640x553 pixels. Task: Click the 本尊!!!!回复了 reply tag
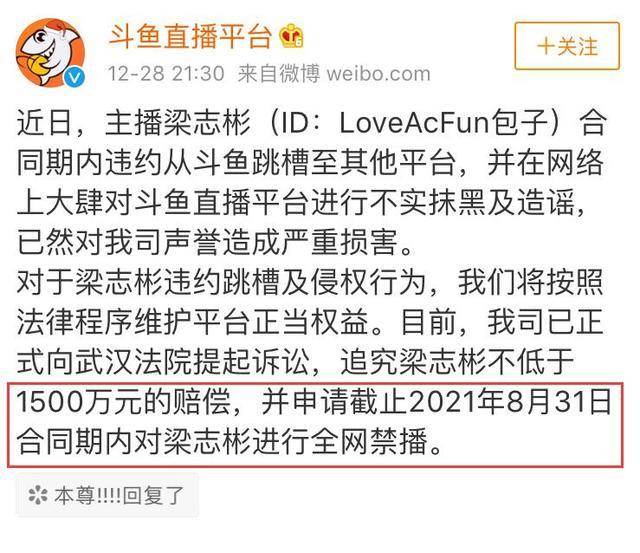coord(107,495)
